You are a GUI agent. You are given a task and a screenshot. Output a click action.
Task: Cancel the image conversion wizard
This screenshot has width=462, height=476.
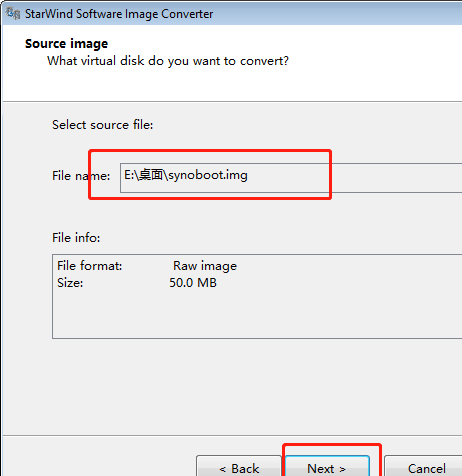click(425, 466)
